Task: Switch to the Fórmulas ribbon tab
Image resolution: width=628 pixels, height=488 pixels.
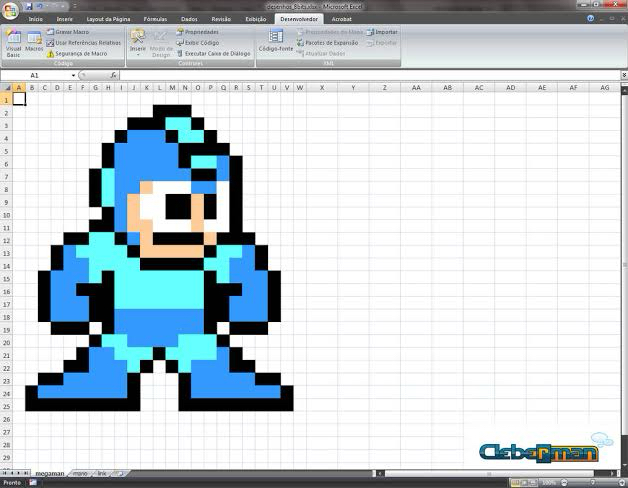Action: point(155,19)
